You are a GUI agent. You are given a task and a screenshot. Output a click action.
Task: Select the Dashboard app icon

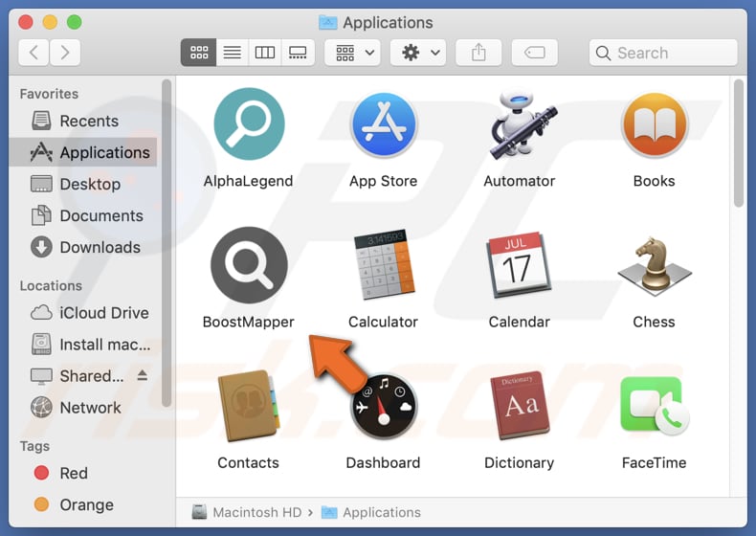(x=384, y=406)
